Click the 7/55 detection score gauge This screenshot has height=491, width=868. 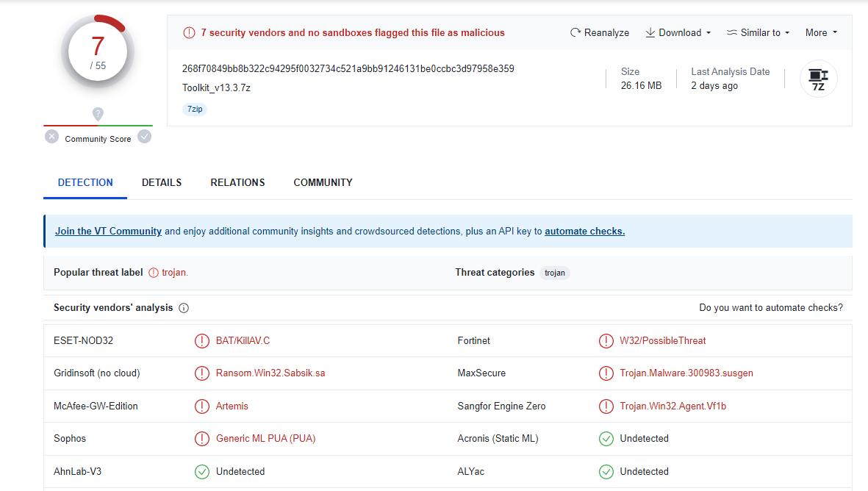click(98, 51)
